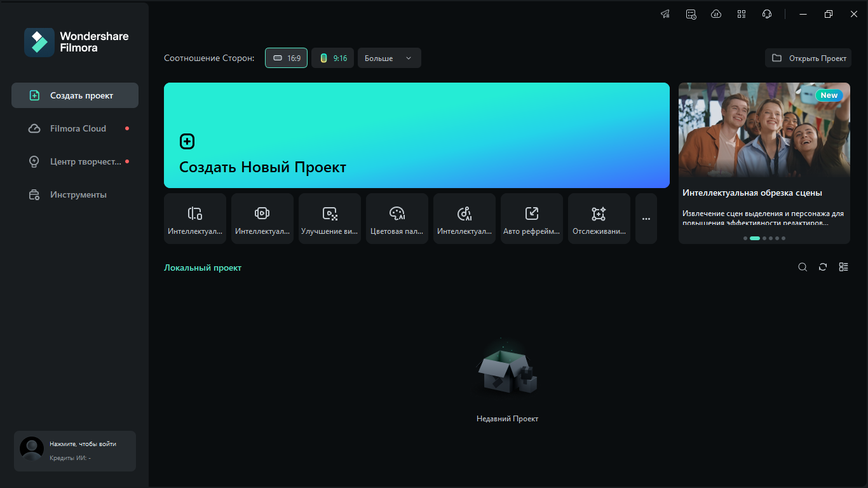868x488 pixels.
Task: Click Создать Новый Проект banner
Action: click(416, 135)
